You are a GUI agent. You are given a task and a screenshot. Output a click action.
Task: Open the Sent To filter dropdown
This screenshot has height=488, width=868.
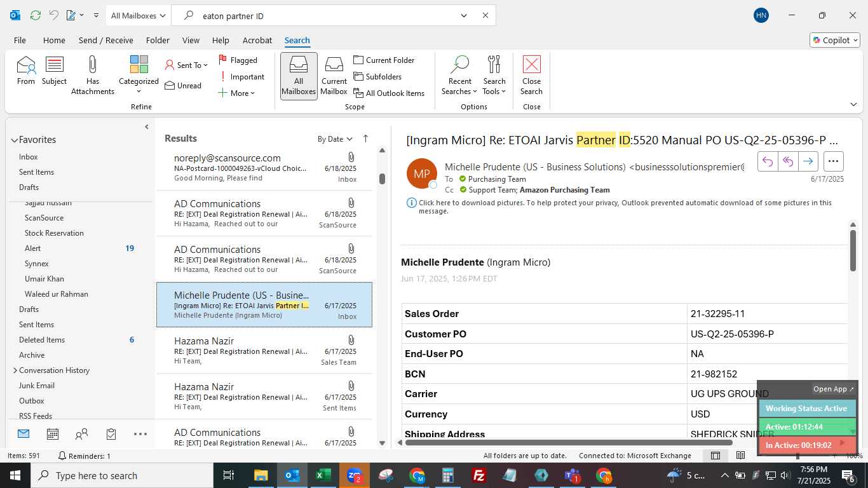(186, 65)
